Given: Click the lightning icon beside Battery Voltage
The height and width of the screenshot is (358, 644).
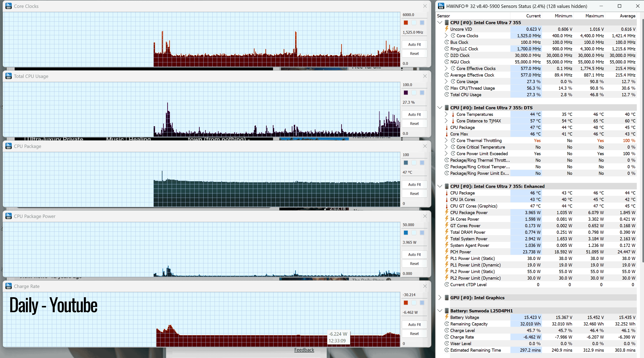Looking at the screenshot, I should [447, 317].
